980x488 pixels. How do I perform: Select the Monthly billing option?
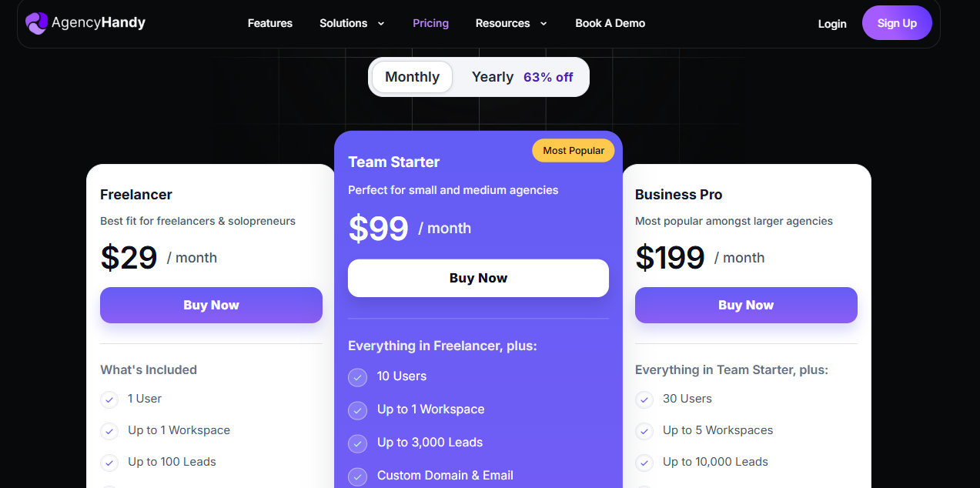coord(411,76)
